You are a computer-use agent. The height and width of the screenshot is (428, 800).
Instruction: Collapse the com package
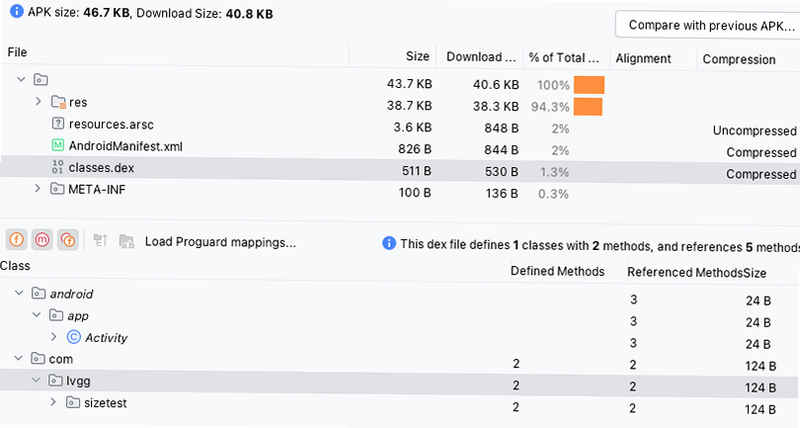coord(18,359)
